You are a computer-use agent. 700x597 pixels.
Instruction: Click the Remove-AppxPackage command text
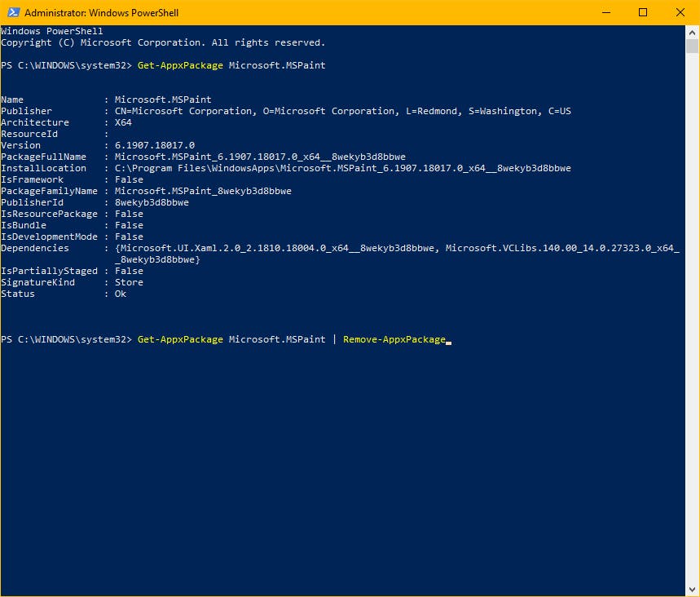(394, 339)
